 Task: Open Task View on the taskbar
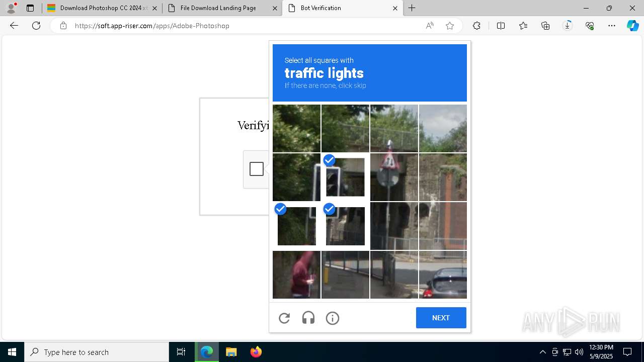click(181, 352)
